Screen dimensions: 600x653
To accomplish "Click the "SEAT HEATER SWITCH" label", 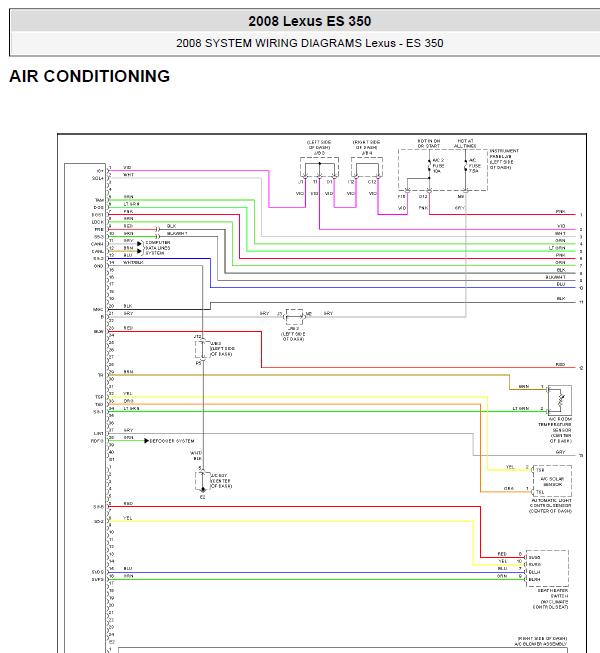I will coord(553,593).
